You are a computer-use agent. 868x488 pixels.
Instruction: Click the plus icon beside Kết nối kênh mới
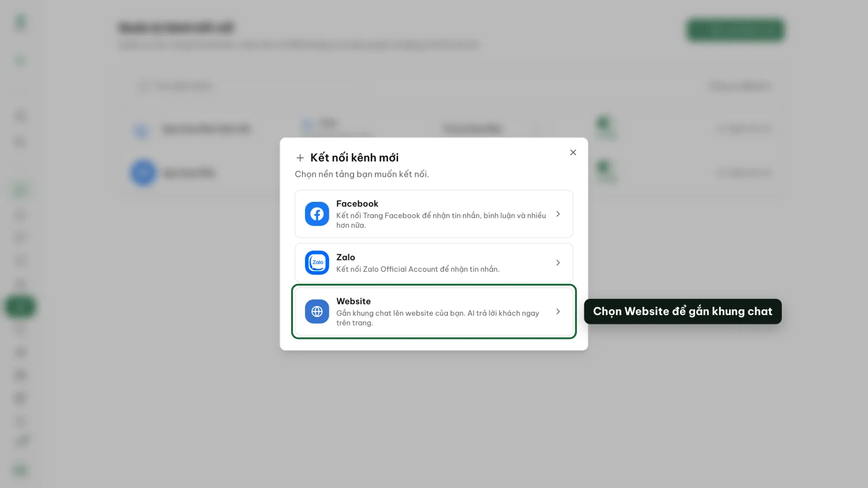(x=300, y=158)
